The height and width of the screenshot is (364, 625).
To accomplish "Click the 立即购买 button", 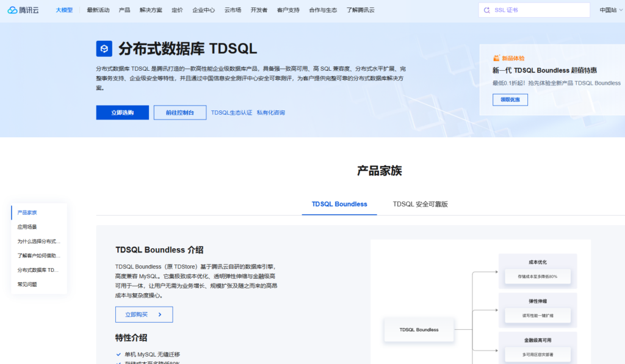I will (144, 315).
